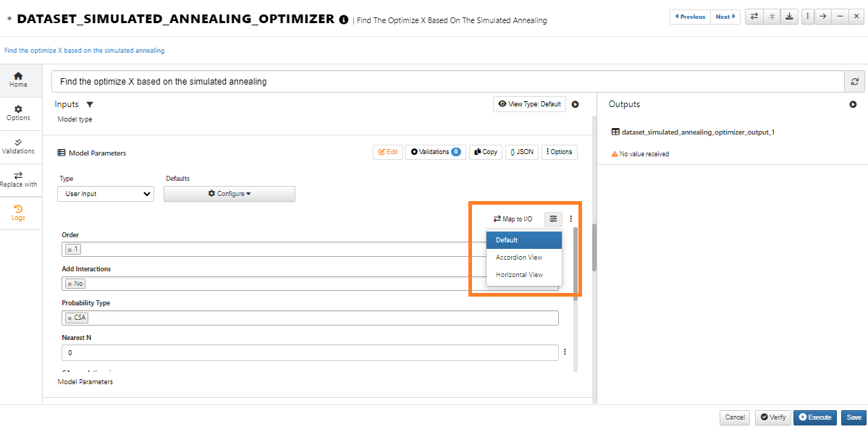Viewport: 868px width, 429px height.
Task: Click the swap arrows icon in top toolbar
Action: [x=754, y=17]
